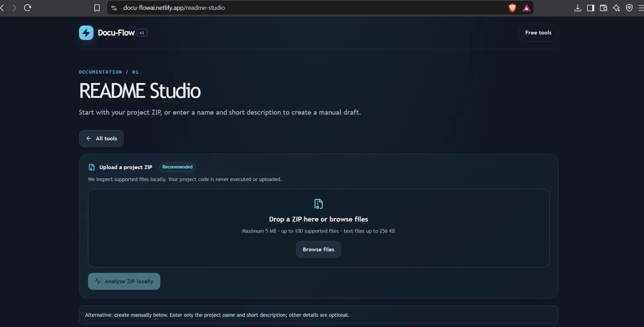The height and width of the screenshot is (327, 644).
Task: Open Brave VPN shield icon
Action: (629, 8)
